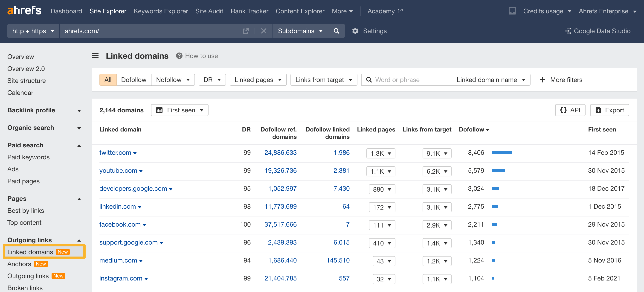The image size is (644, 292).
Task: Collapse the Pages section
Action: (x=44, y=199)
